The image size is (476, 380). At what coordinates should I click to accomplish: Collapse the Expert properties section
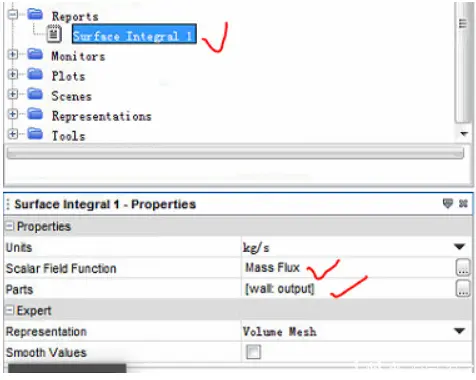pos(10,310)
